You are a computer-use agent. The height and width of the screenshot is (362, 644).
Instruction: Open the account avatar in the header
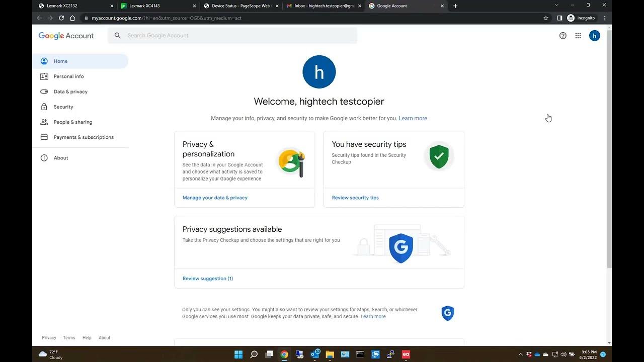tap(595, 36)
